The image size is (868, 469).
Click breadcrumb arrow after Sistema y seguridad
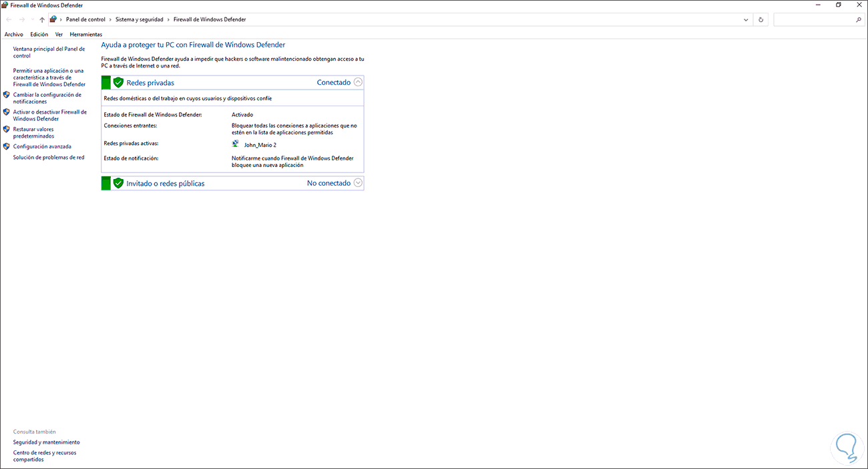click(168, 20)
